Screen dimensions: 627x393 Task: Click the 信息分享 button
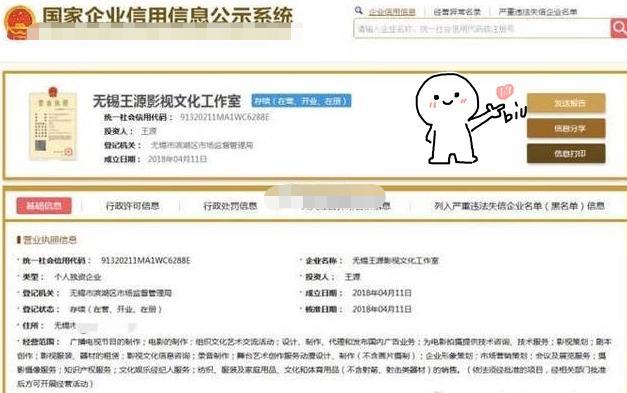pos(566,128)
